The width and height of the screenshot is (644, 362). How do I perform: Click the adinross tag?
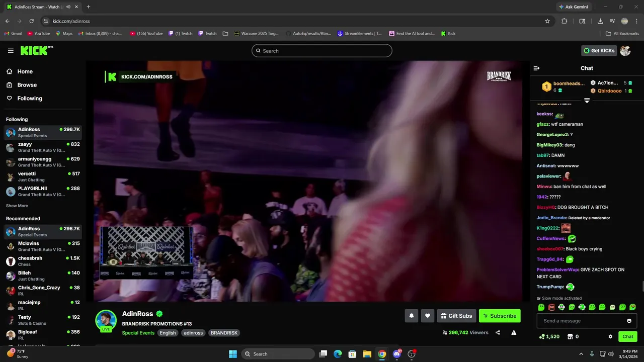(x=193, y=333)
